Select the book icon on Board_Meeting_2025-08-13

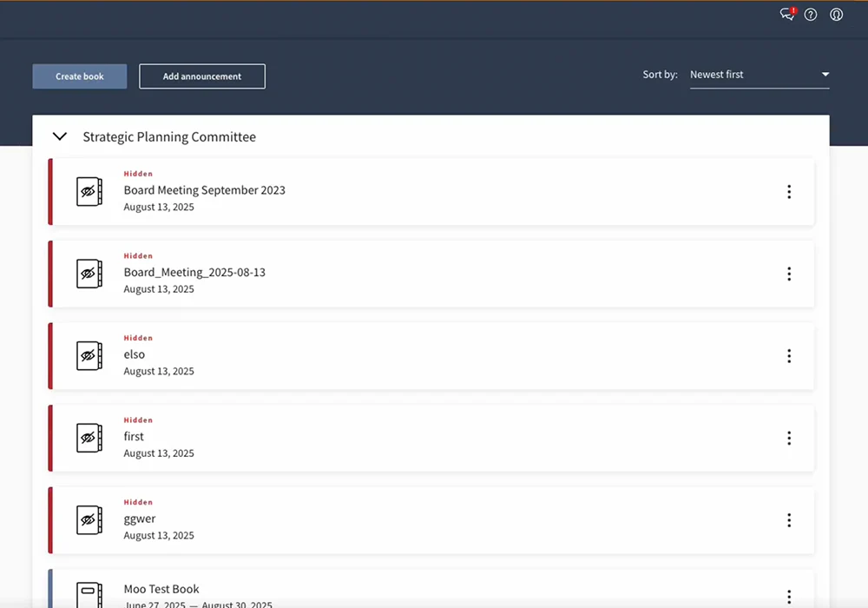pyautogui.click(x=89, y=274)
